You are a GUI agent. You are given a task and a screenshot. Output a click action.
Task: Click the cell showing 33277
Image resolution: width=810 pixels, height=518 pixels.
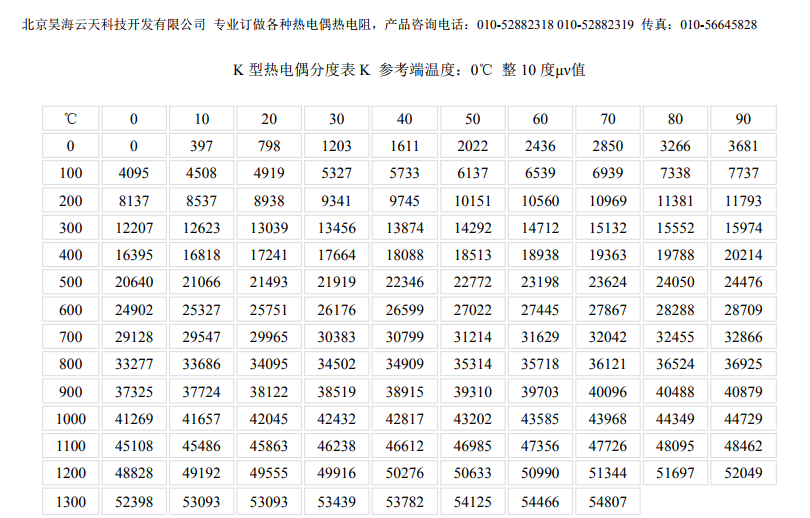(x=134, y=364)
